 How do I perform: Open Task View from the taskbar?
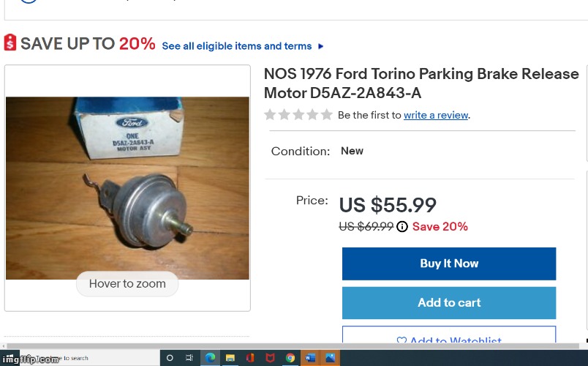pos(189,358)
